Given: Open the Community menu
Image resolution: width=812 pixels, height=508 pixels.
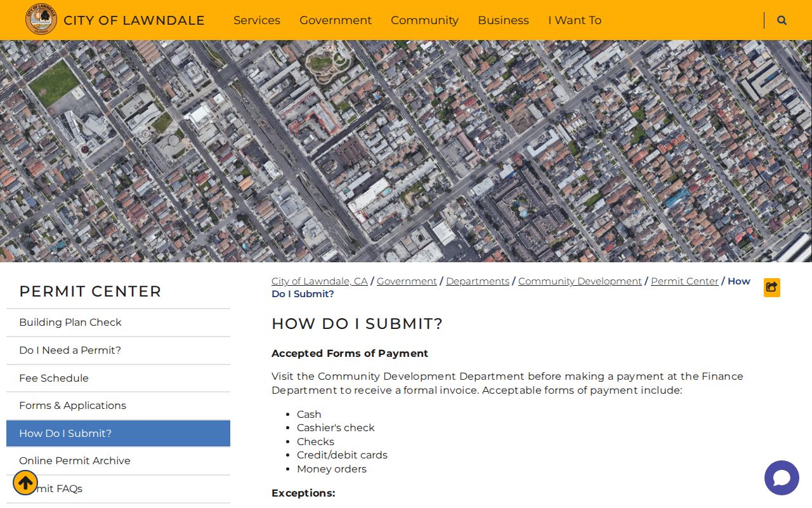Looking at the screenshot, I should [424, 20].
